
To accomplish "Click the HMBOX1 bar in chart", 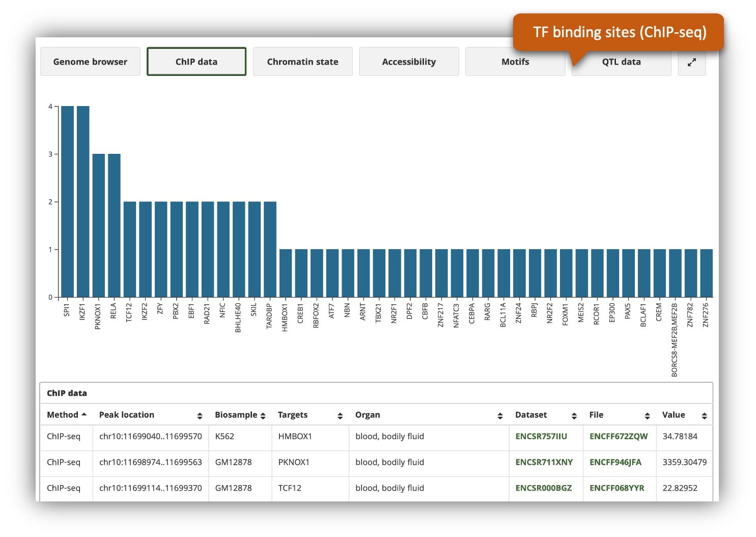I will point(286,273).
